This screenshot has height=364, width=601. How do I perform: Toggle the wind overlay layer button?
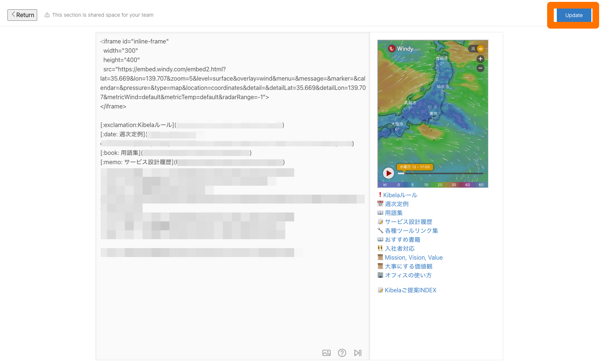click(477, 49)
